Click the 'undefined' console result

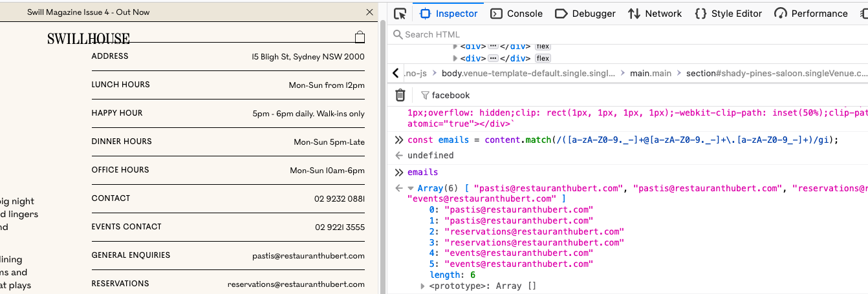430,156
